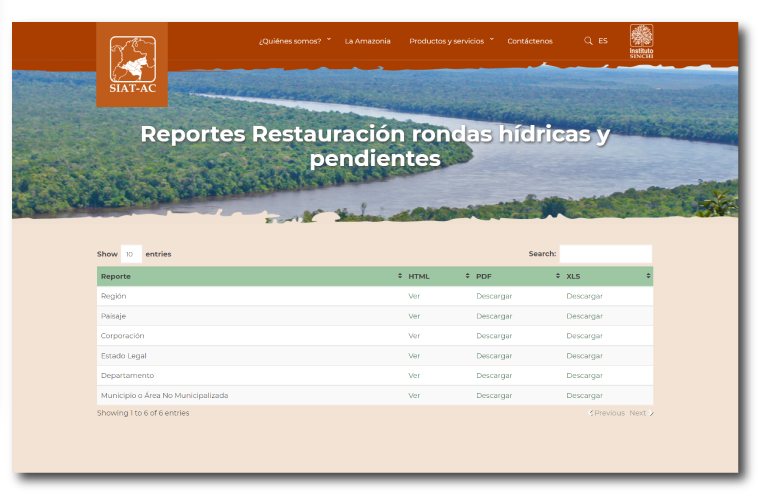Screen dimensions: 758x502
Task: Download PDF for Estado Legal
Action: (494, 355)
